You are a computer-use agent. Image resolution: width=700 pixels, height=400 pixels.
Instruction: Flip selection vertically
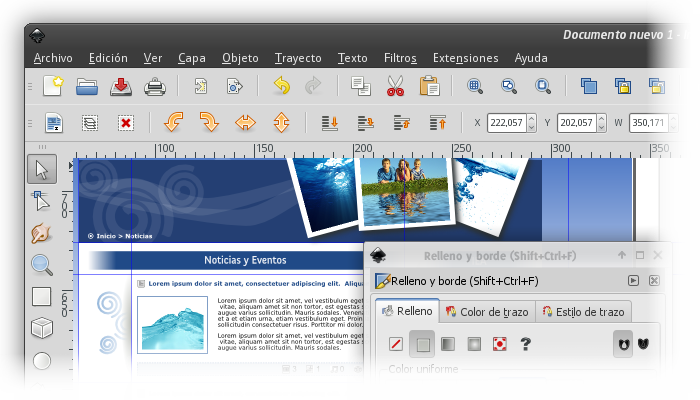coord(281,122)
